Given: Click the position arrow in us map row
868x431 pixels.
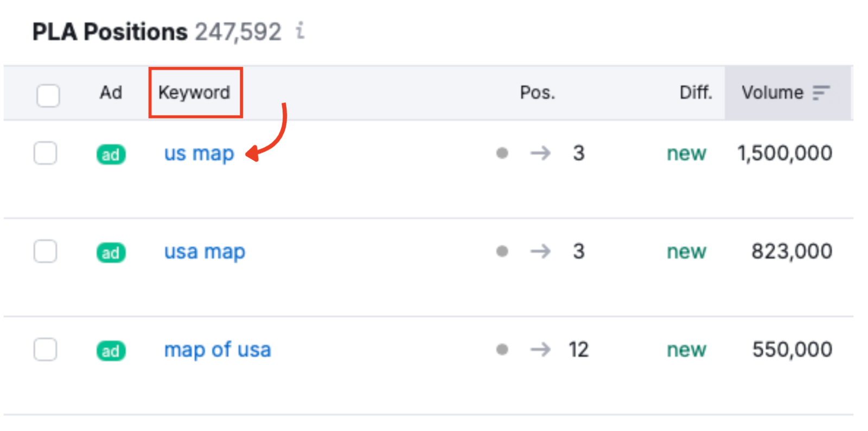Looking at the screenshot, I should click(x=540, y=154).
